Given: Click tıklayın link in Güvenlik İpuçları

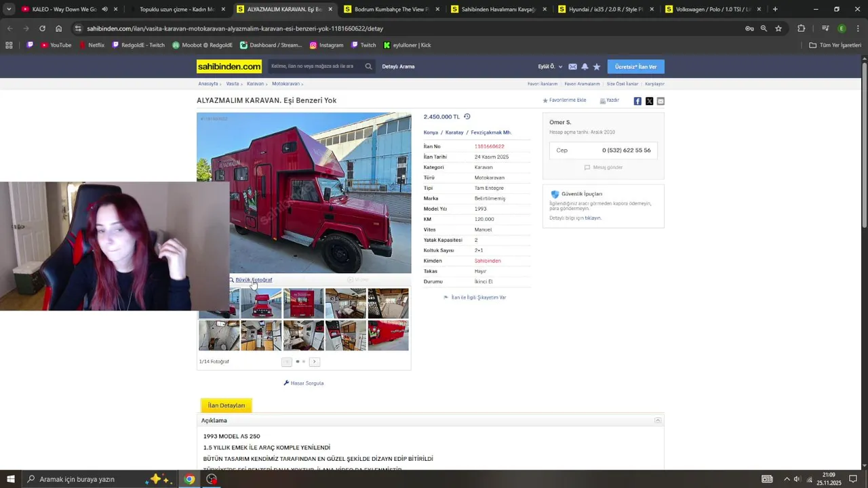Looking at the screenshot, I should (x=593, y=218).
